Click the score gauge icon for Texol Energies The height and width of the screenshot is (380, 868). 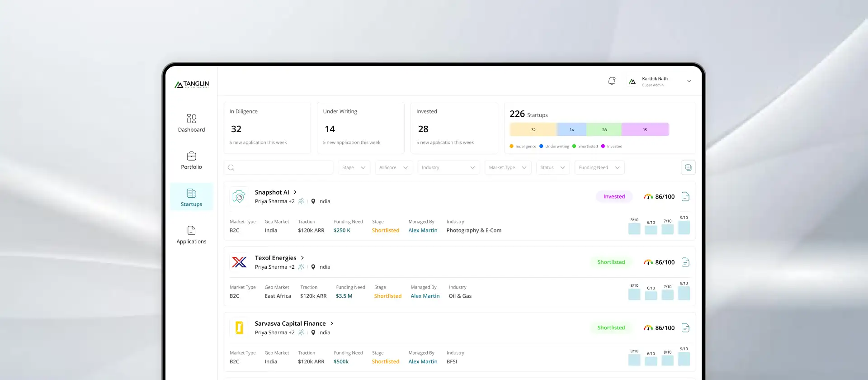click(x=648, y=262)
